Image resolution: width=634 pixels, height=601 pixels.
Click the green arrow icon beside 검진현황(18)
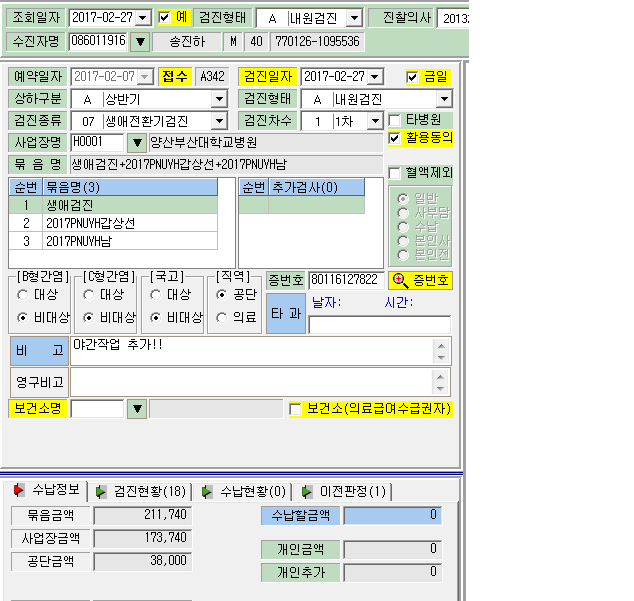(101, 492)
